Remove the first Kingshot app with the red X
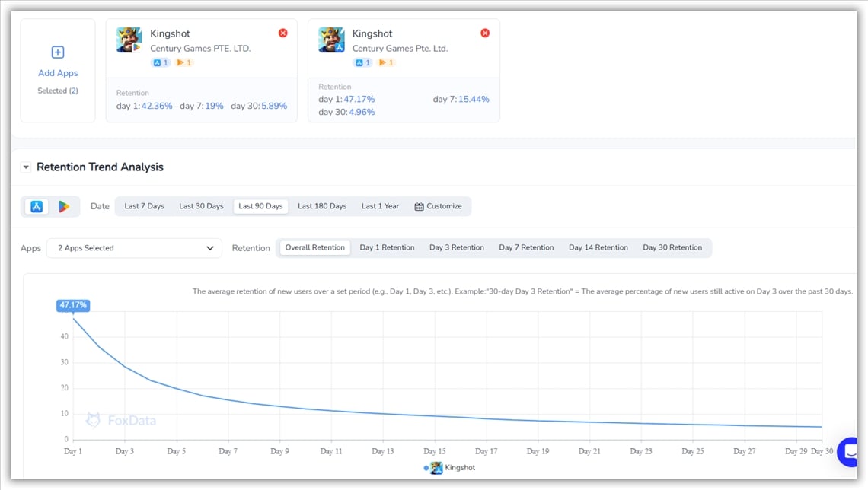The width and height of the screenshot is (868, 490). click(282, 33)
